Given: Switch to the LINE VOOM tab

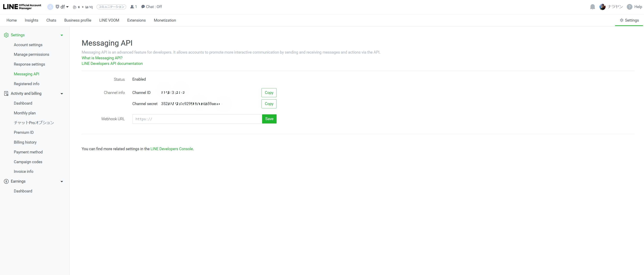Looking at the screenshot, I should [x=109, y=20].
